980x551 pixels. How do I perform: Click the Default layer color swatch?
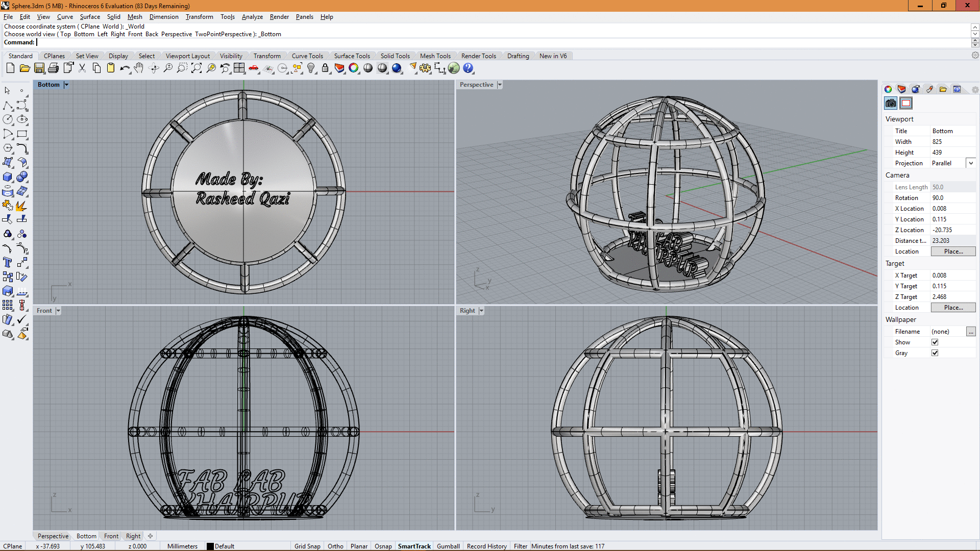[210, 546]
